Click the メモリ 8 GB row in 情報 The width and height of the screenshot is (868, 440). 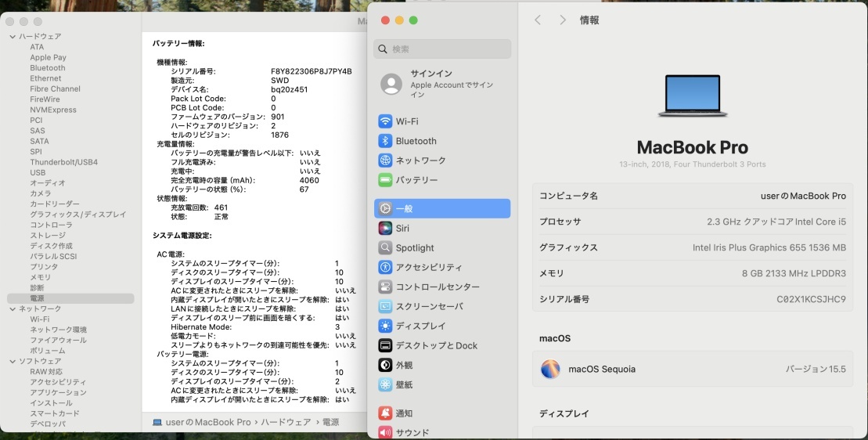(x=693, y=273)
